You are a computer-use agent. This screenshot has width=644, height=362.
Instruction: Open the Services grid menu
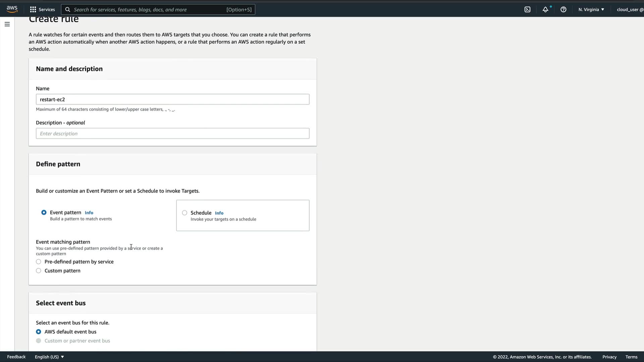click(x=42, y=9)
